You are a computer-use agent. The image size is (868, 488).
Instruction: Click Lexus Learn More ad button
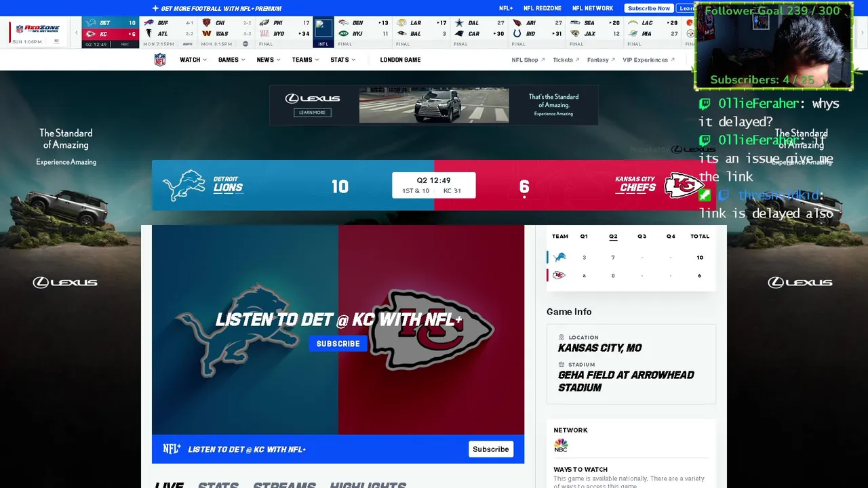[312, 113]
